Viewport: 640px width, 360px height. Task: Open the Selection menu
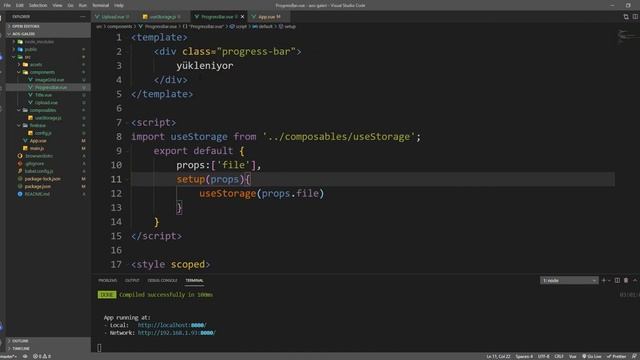coord(38,5)
